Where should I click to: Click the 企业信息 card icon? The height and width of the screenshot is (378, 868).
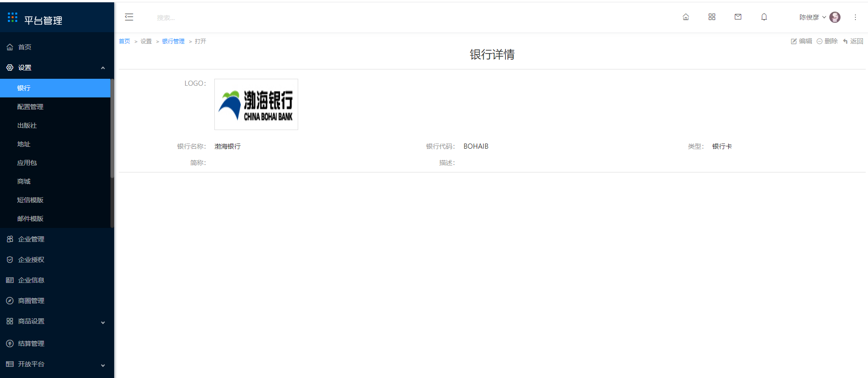point(10,280)
